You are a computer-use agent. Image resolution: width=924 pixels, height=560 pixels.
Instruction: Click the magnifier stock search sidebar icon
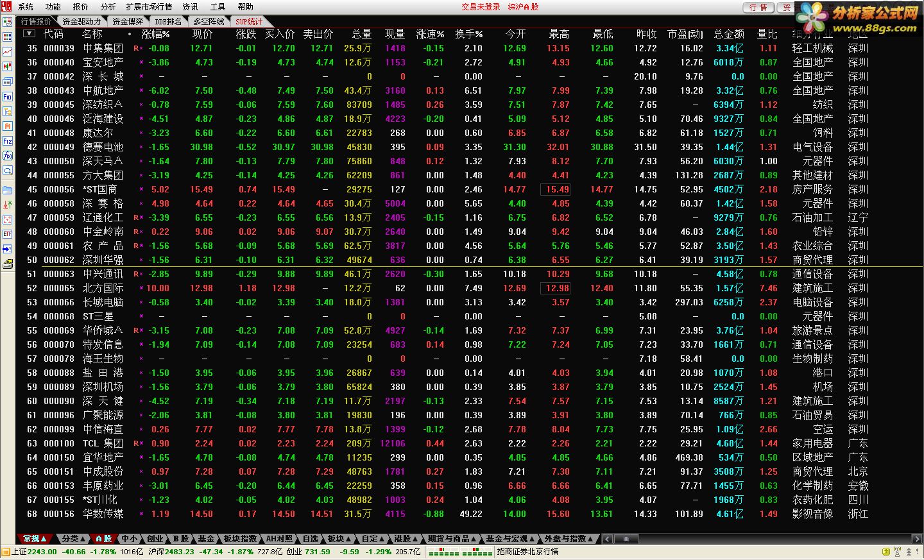(8, 171)
